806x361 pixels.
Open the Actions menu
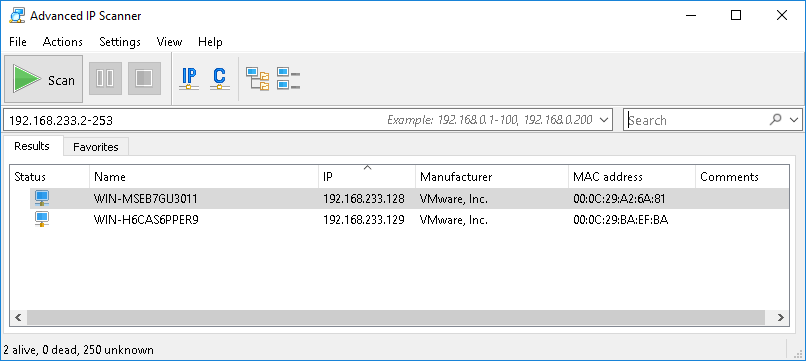(x=63, y=42)
